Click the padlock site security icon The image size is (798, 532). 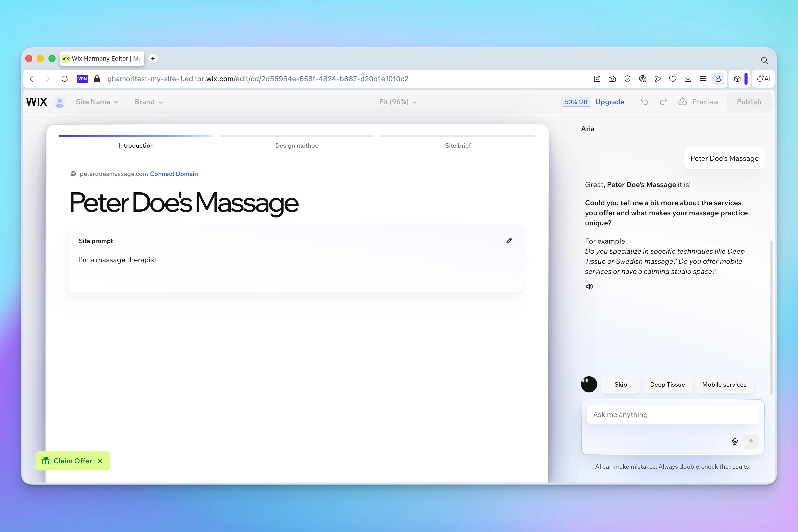point(97,79)
